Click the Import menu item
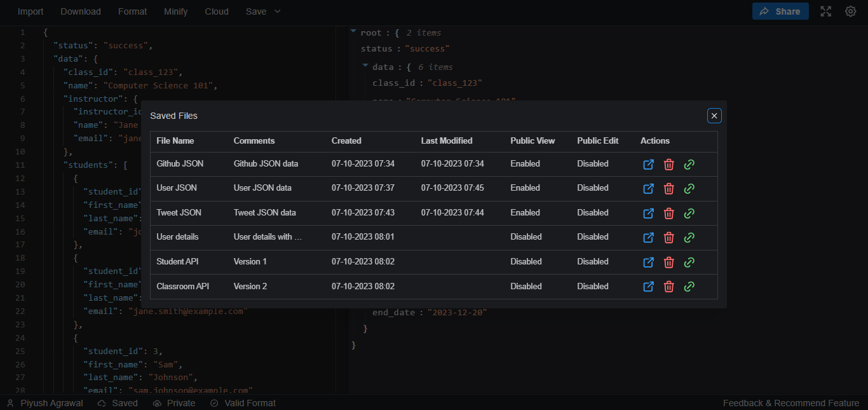868x410 pixels. [x=31, y=11]
